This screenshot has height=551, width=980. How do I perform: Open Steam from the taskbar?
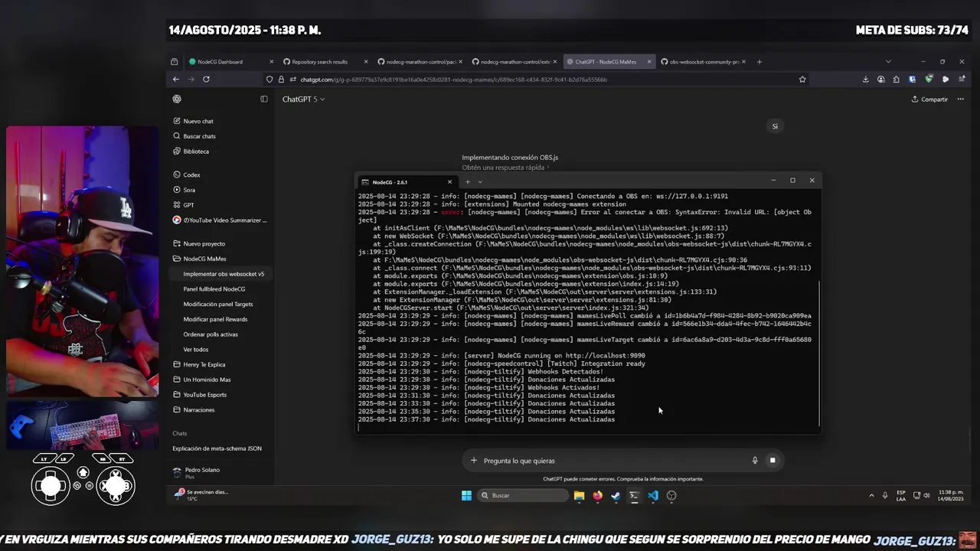click(616, 495)
